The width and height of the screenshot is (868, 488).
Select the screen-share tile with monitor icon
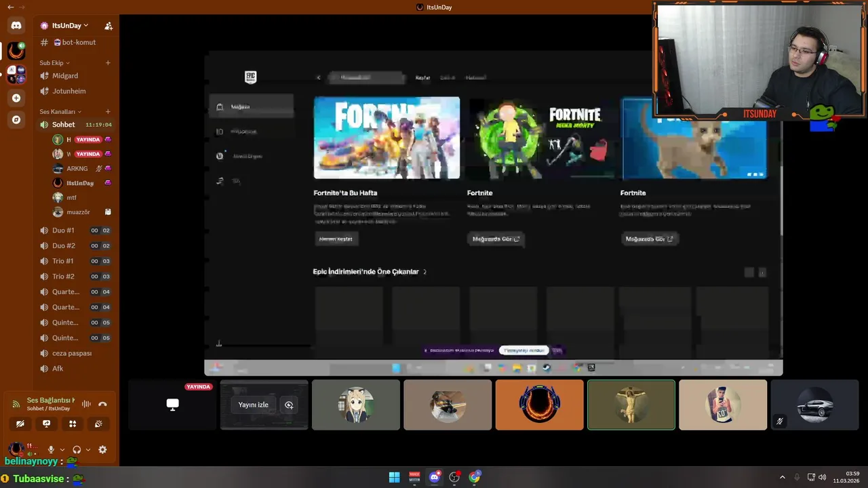point(172,405)
